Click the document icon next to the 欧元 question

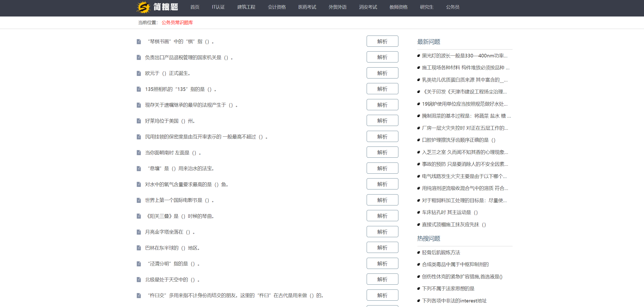139,73
